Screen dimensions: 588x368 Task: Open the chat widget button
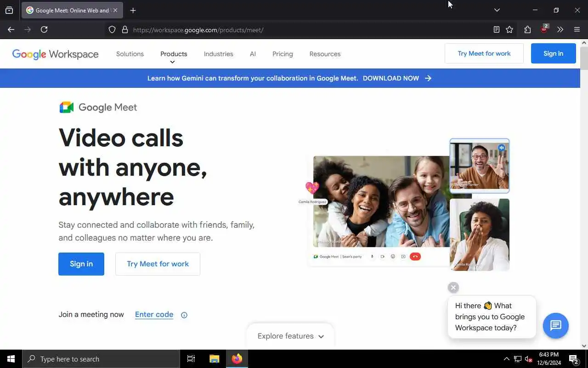(556, 326)
